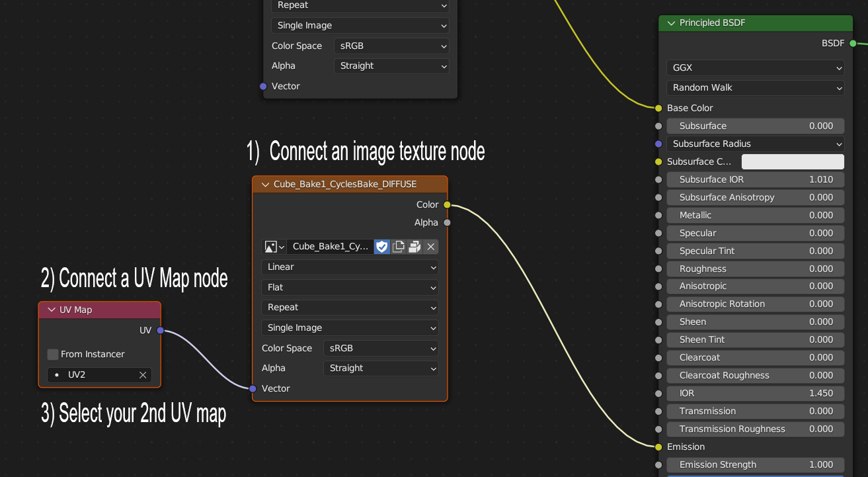Expand the Subsurface Radius dropdown

click(756, 144)
